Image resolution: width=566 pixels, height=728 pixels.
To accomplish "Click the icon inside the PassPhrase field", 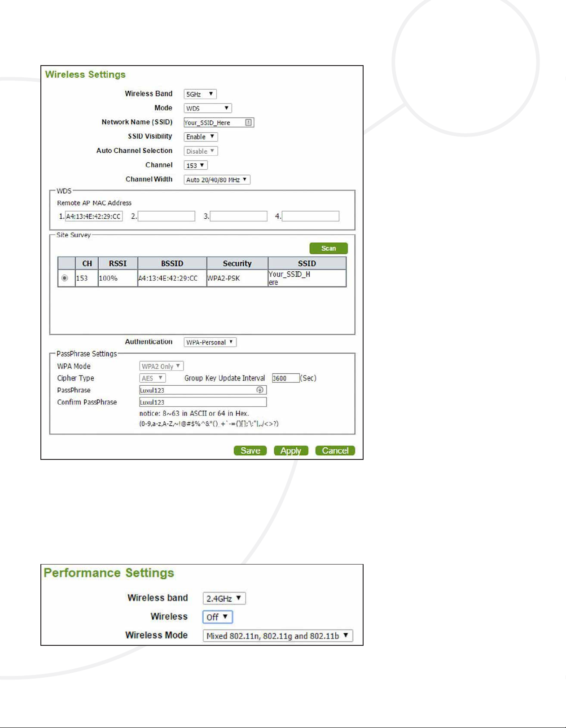I will click(259, 390).
